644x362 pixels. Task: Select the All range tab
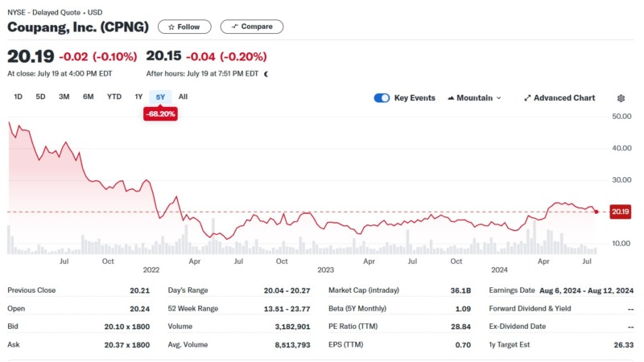coord(183,97)
